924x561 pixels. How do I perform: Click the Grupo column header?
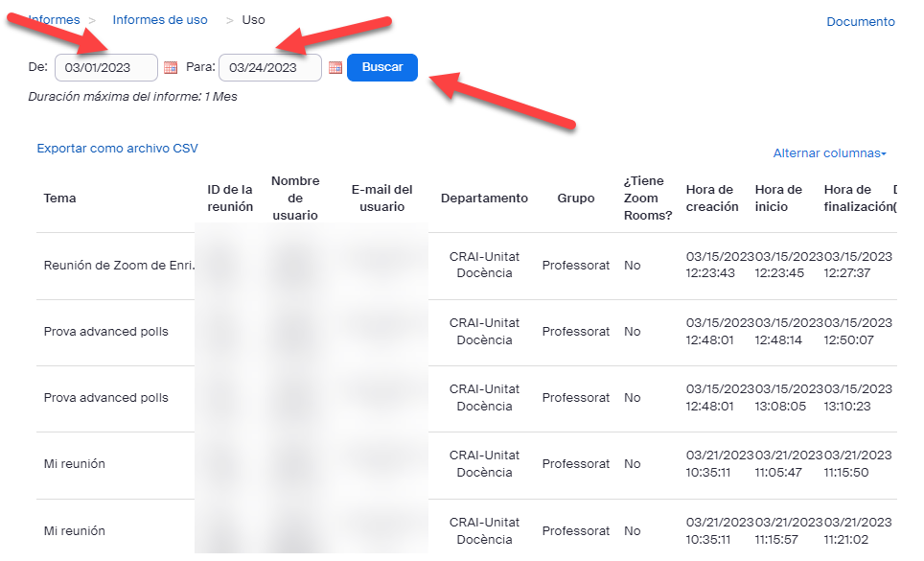575,199
